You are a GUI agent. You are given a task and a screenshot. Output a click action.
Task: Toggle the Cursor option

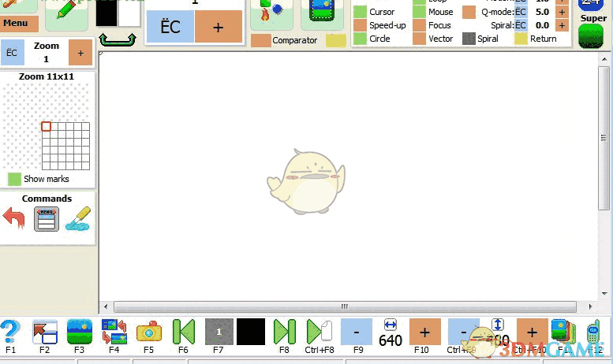click(360, 12)
